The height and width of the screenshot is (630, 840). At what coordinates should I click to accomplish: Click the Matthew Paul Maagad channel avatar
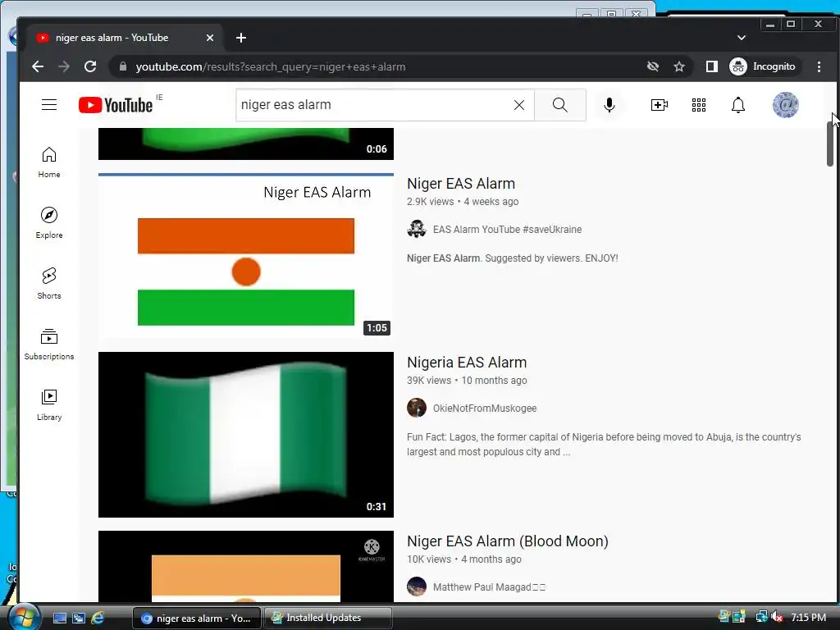point(417,587)
